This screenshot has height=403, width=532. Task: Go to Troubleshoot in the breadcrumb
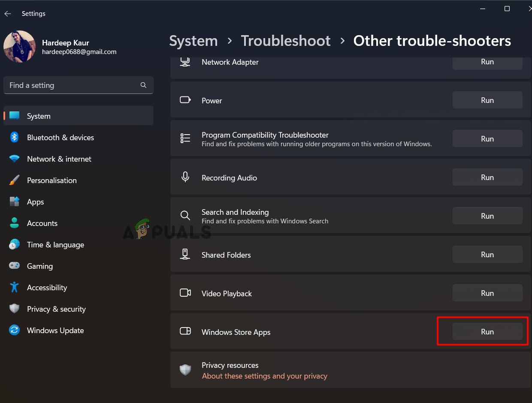coord(285,41)
